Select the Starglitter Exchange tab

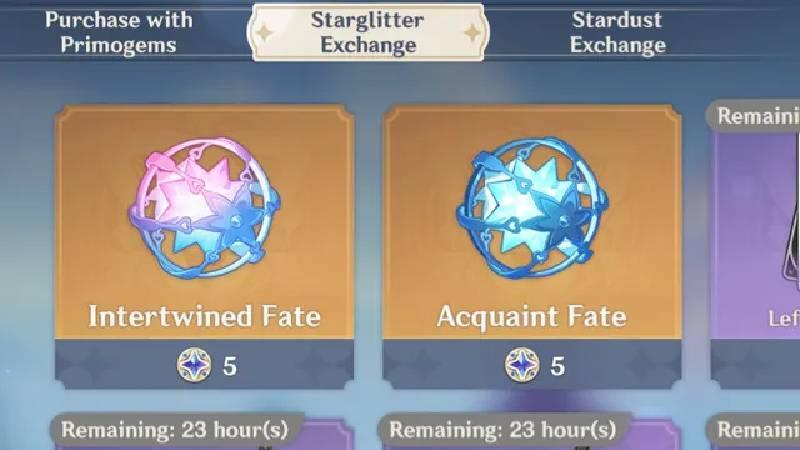(x=368, y=32)
